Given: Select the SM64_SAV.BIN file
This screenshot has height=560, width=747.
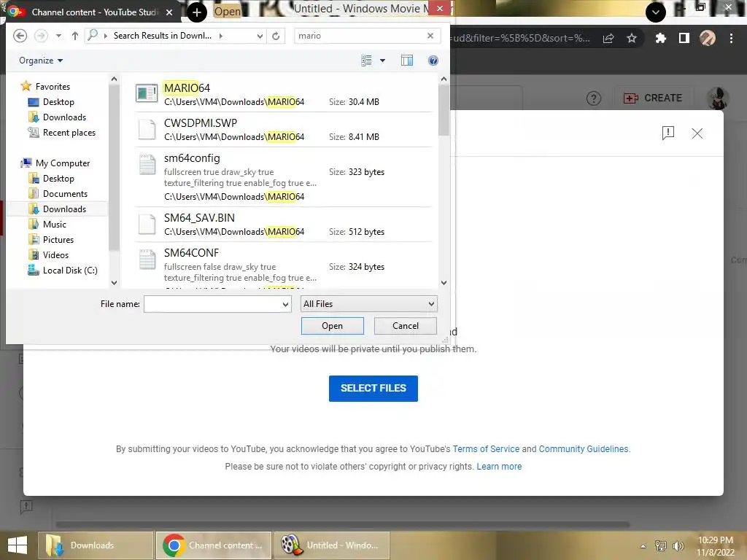Looking at the screenshot, I should click(283, 225).
